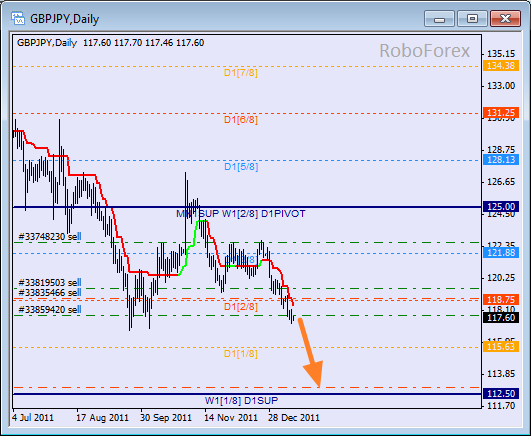The image size is (531, 436).
Task: Click the 30 Sep 2011 date label
Action: (166, 417)
